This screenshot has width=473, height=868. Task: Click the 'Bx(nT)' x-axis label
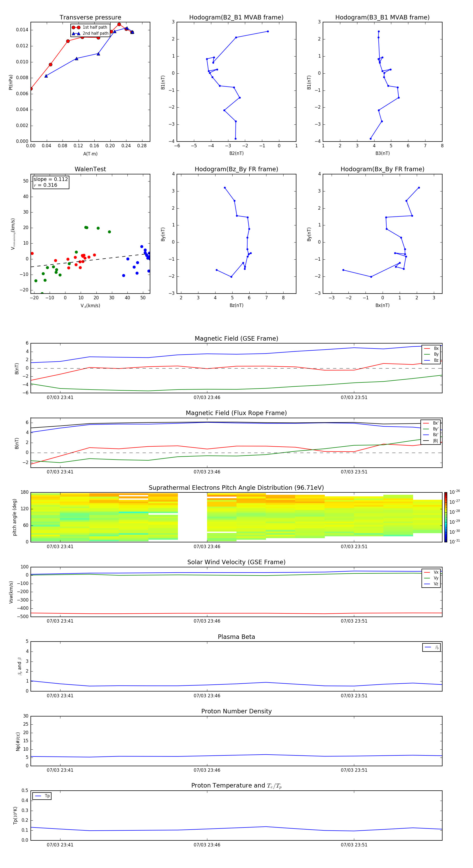382,305
